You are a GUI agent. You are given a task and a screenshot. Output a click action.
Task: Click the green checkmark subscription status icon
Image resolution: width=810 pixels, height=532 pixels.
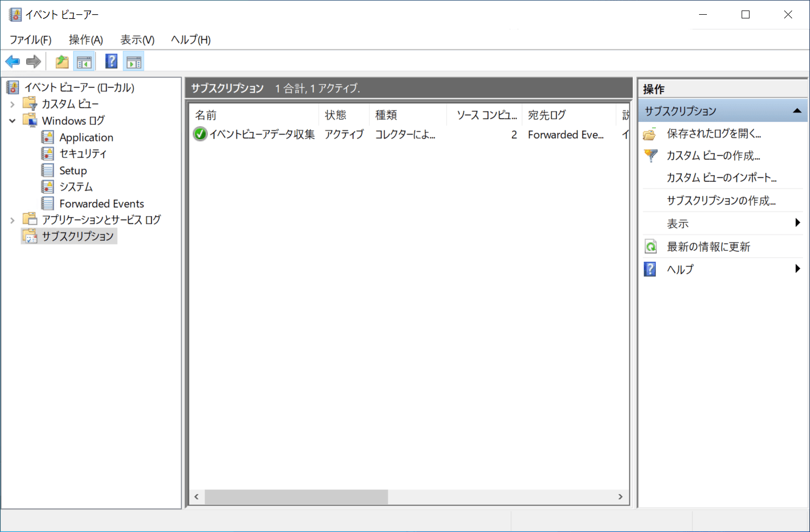click(200, 134)
